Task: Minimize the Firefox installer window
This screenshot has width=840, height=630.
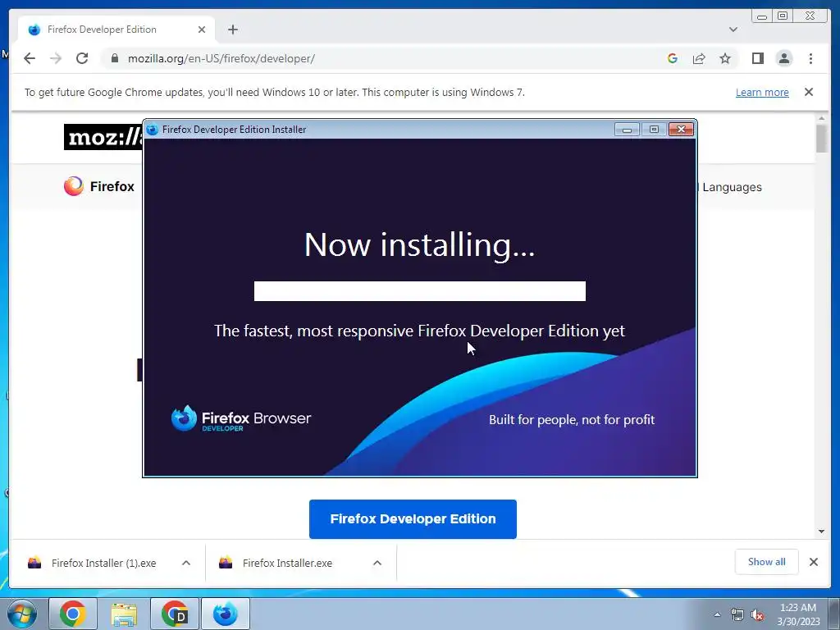Action: coord(627,129)
